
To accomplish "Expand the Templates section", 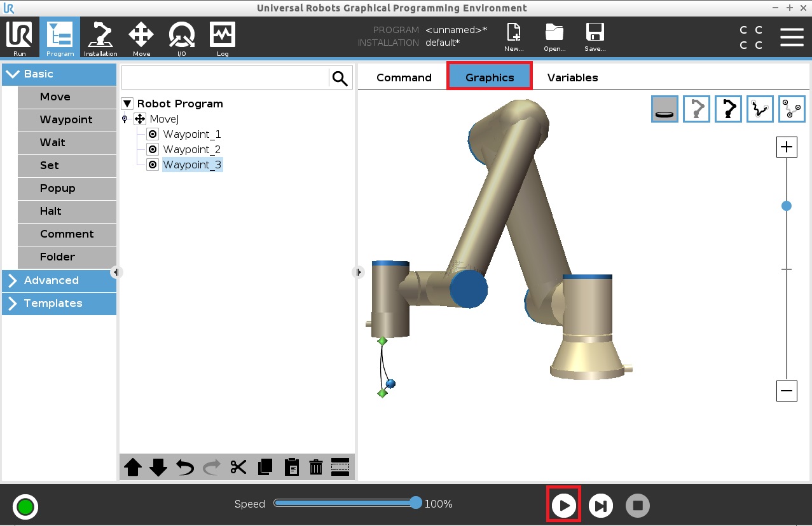I will tap(59, 303).
